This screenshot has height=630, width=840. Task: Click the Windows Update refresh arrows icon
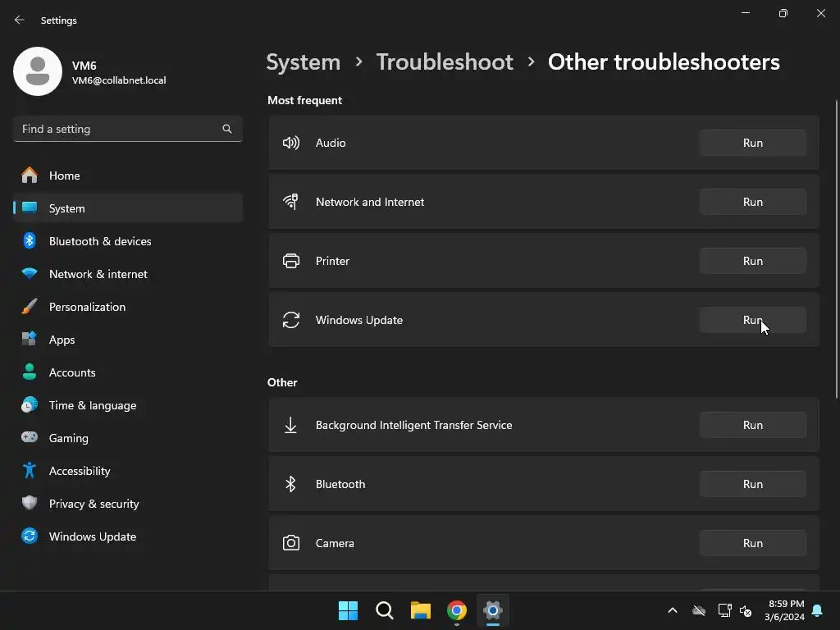click(x=291, y=320)
